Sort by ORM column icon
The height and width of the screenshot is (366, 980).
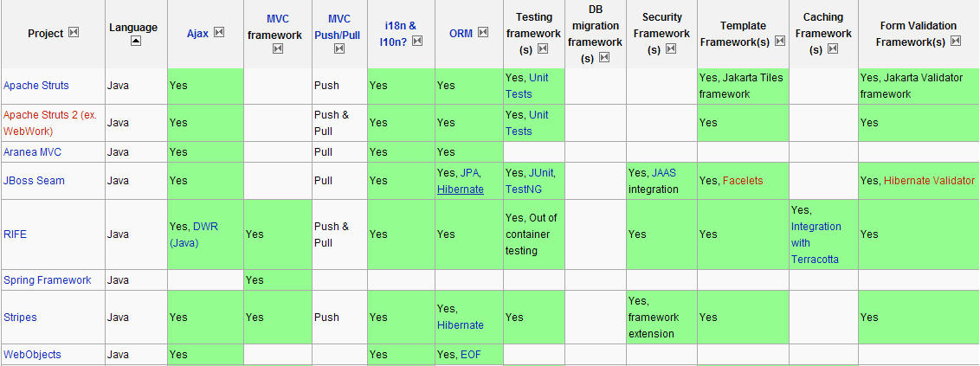[x=483, y=33]
